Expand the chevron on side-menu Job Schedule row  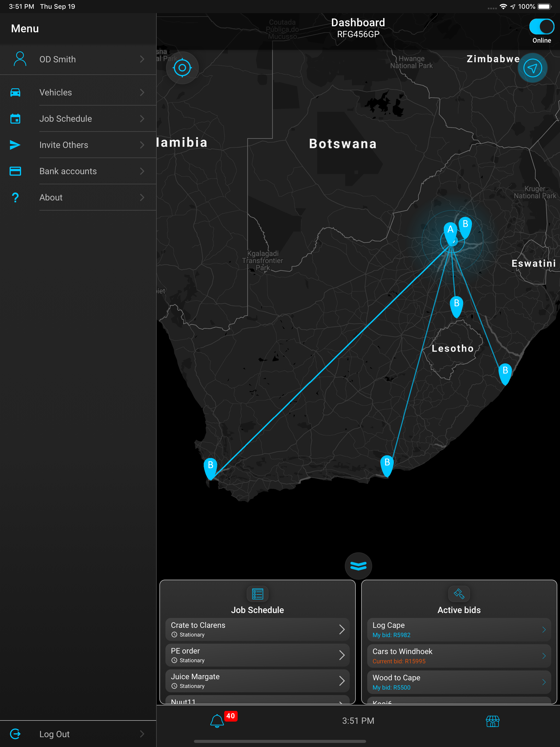click(142, 119)
